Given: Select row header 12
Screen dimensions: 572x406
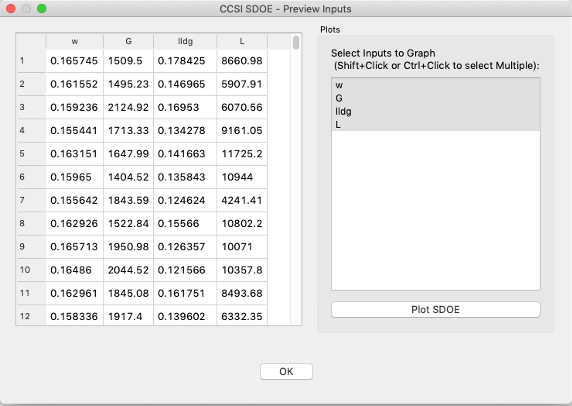Looking at the screenshot, I should click(31, 316).
